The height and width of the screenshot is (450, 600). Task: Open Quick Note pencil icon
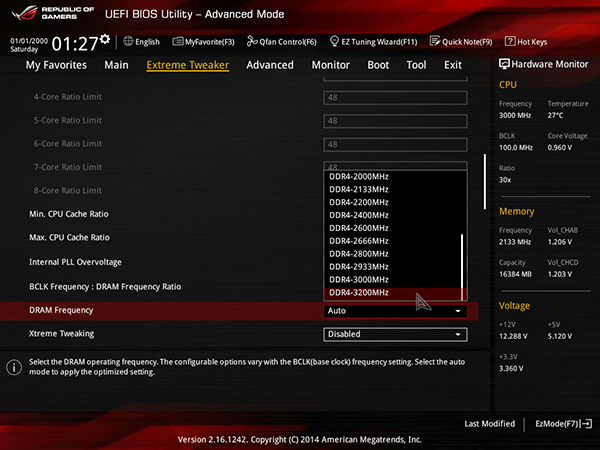[435, 41]
